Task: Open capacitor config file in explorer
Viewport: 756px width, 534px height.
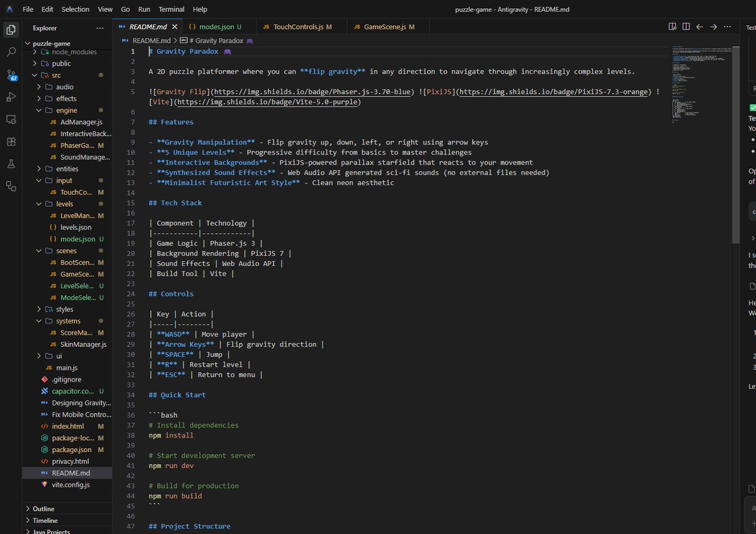Action: coord(67,392)
